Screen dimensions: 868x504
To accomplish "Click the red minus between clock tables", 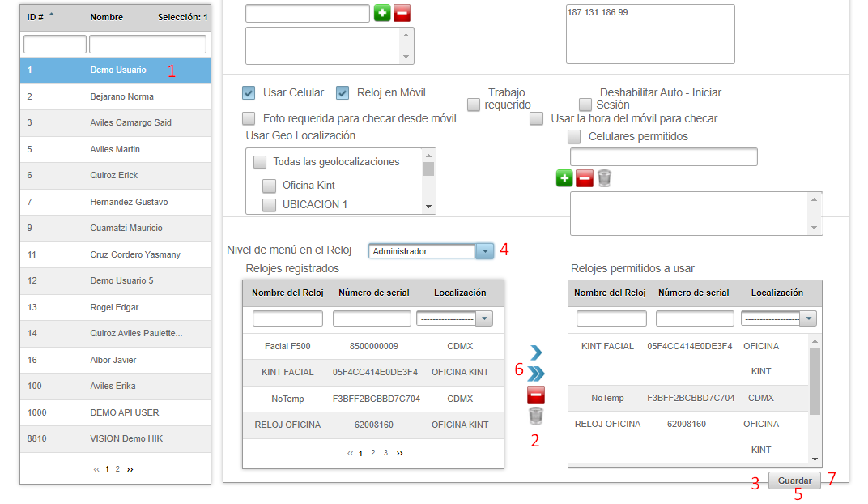I will tap(535, 395).
